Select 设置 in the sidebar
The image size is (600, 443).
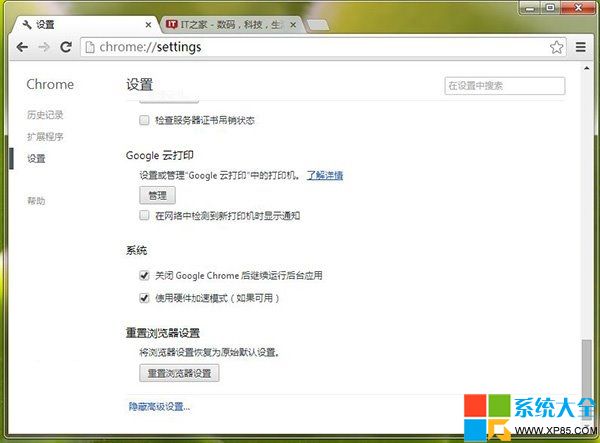coord(36,158)
